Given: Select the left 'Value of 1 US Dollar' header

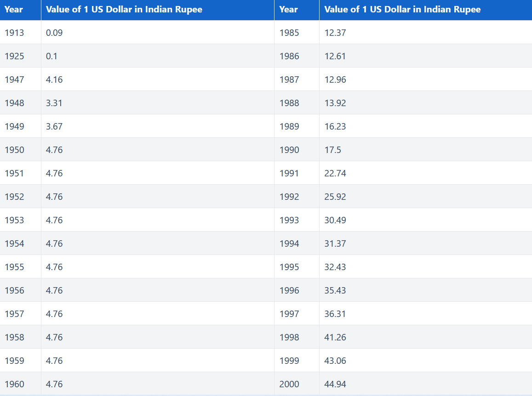Looking at the screenshot, I should 124,10.
